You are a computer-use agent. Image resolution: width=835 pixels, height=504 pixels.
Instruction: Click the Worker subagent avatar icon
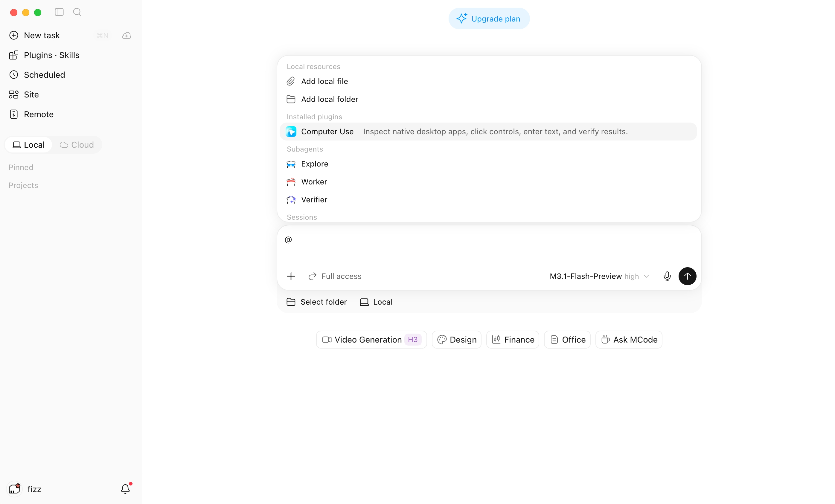291,182
